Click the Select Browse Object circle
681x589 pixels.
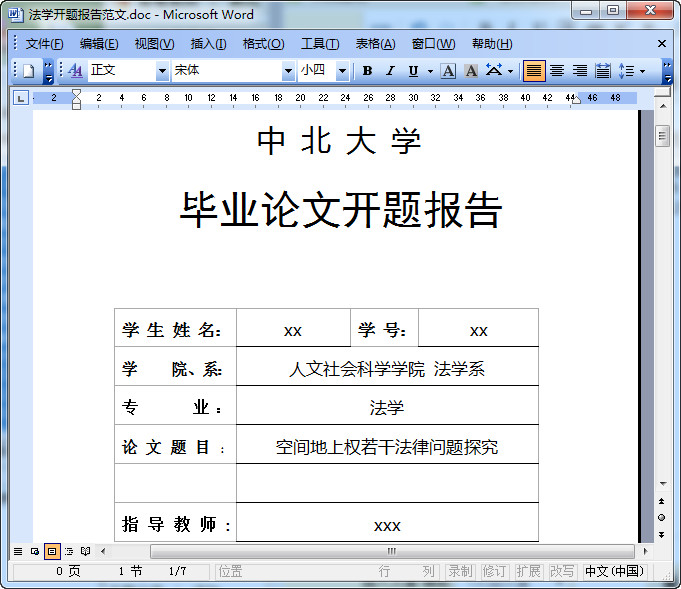pos(661,517)
